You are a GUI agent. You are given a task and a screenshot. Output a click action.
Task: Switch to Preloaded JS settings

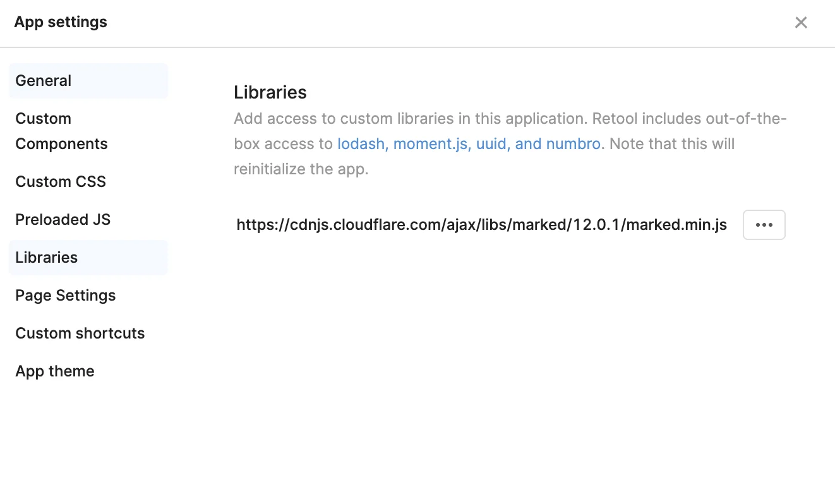pos(63,220)
